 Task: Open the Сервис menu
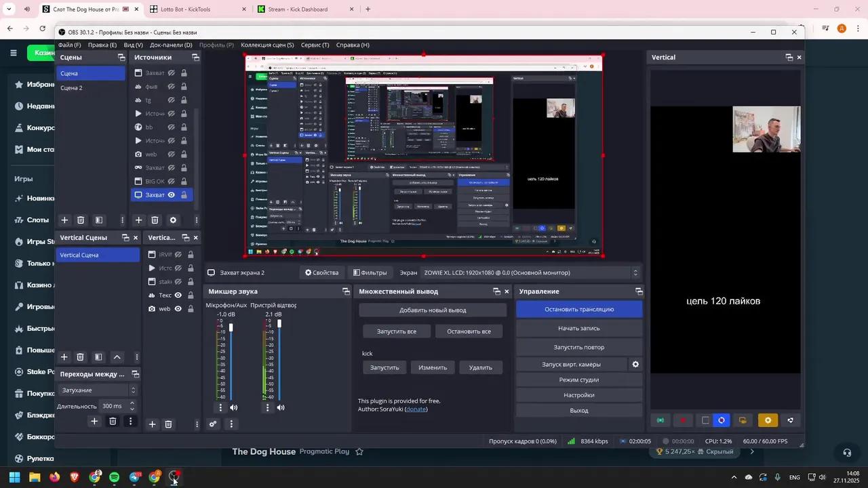pos(315,45)
